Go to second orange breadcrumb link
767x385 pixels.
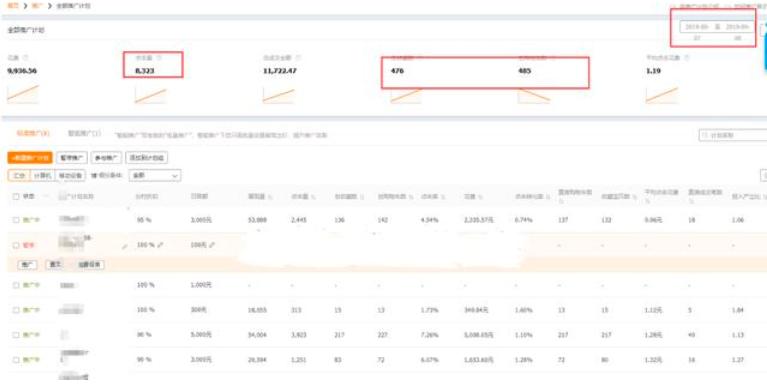click(x=37, y=6)
